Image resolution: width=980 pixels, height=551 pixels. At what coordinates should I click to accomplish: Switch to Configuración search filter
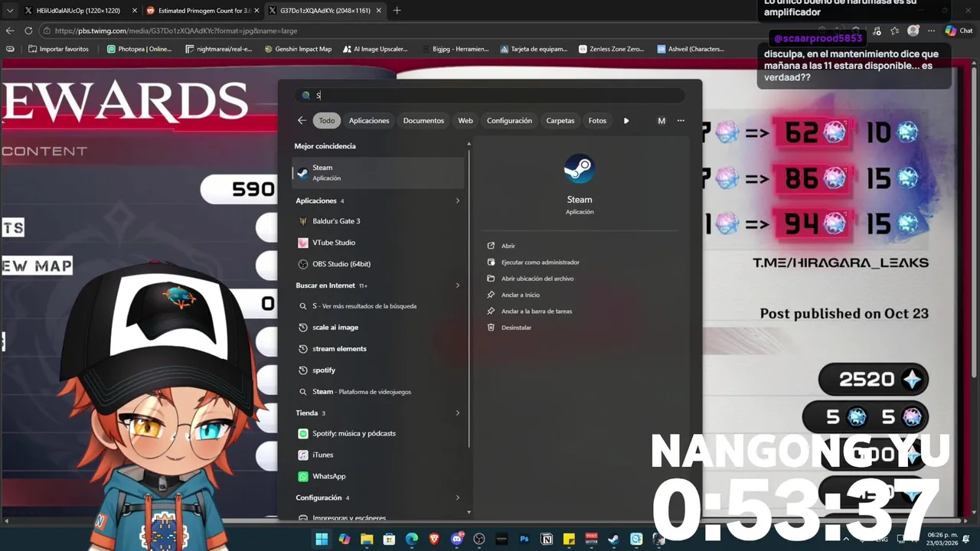click(509, 120)
